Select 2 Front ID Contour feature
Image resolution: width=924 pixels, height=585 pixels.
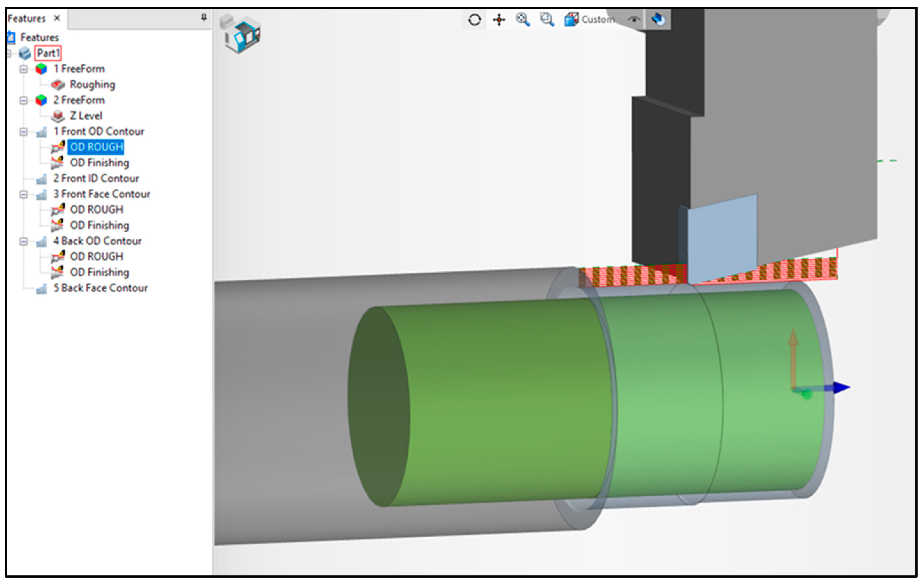point(96,179)
